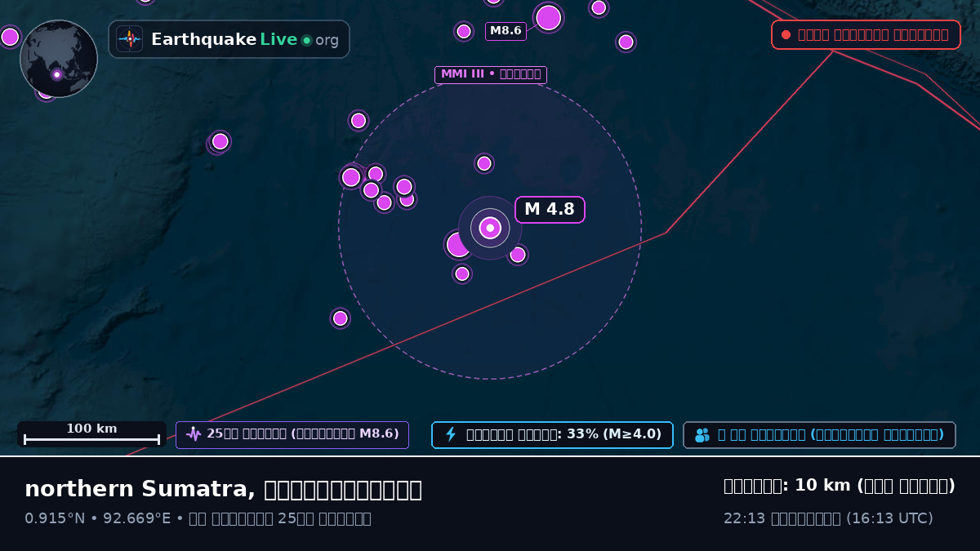
Task: Open the 33% (M≥4.0) probability pill
Action: coord(552,434)
